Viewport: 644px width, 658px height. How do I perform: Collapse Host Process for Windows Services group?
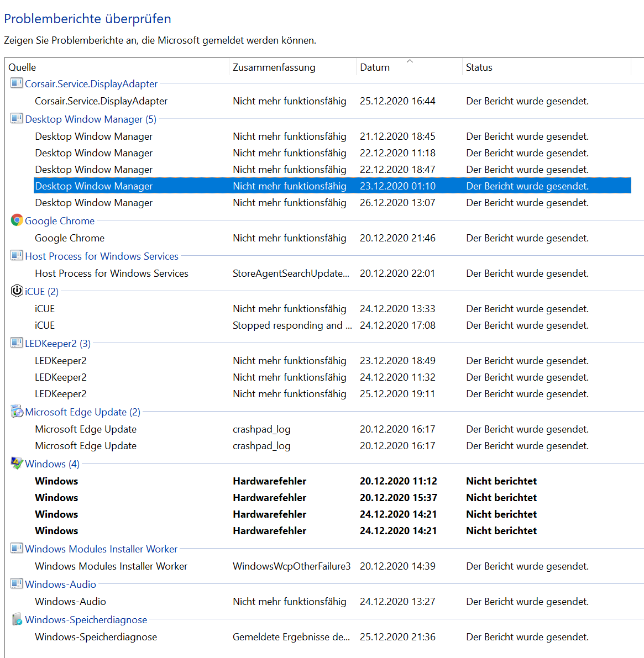[x=102, y=256]
